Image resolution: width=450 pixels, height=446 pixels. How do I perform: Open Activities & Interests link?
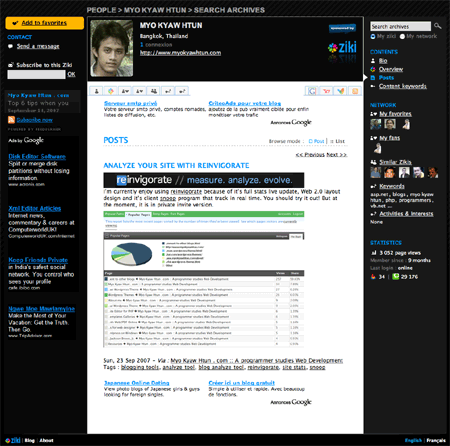(x=406, y=214)
